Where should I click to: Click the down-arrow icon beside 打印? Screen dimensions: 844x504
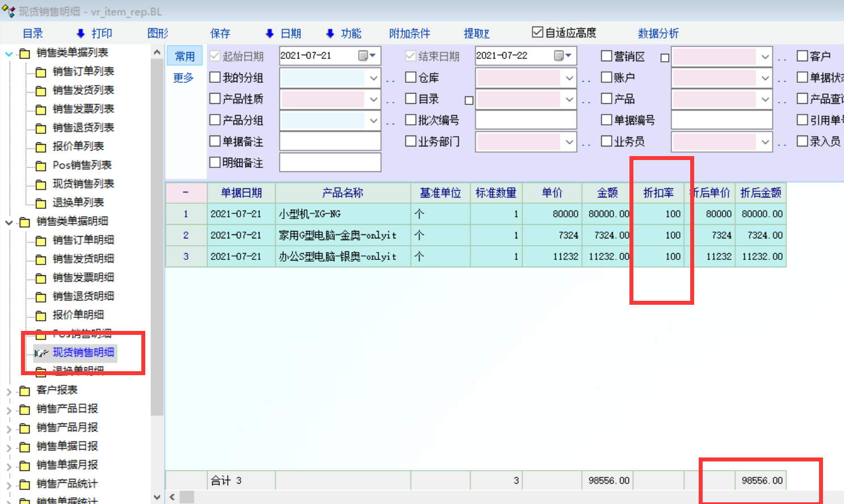(x=81, y=33)
